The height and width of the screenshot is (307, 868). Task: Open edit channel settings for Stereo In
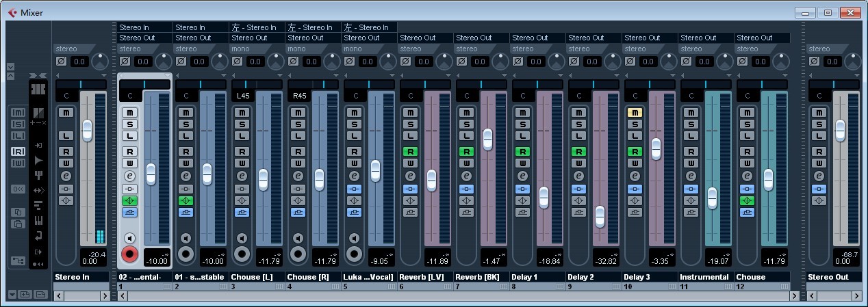tap(66, 176)
